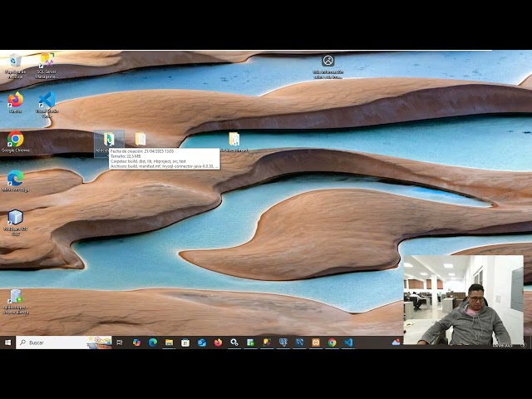The width and height of the screenshot is (532, 399).
Task: Select the Visual Studio Code desktop shortcut
Action: tap(47, 105)
